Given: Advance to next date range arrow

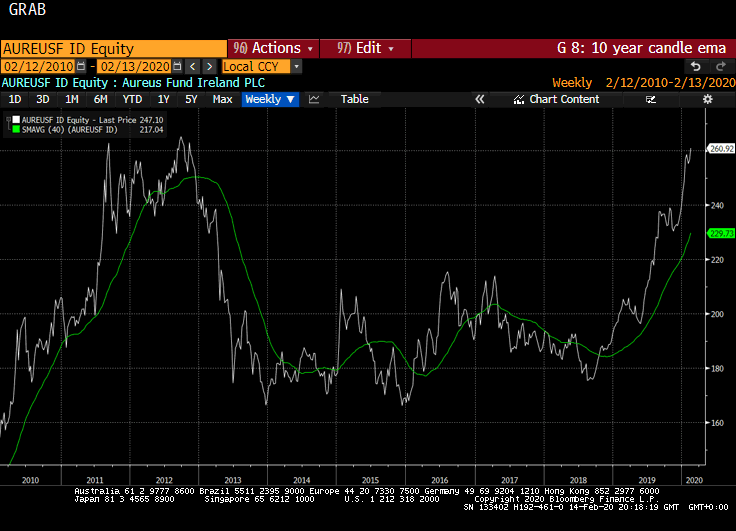Looking at the screenshot, I should [x=209, y=66].
